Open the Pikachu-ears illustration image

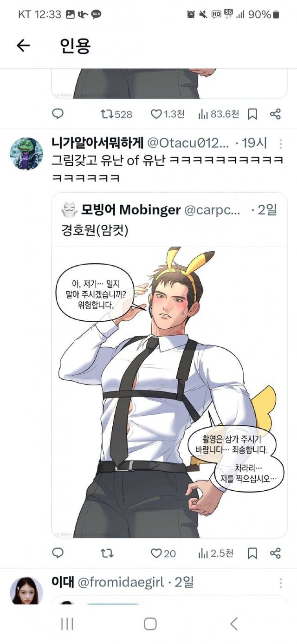coord(169,392)
